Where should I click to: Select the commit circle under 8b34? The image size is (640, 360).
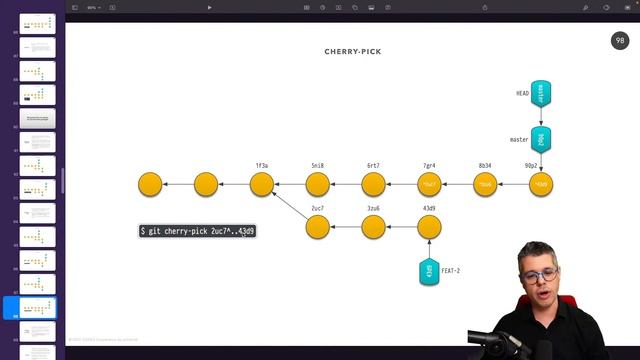click(x=485, y=184)
